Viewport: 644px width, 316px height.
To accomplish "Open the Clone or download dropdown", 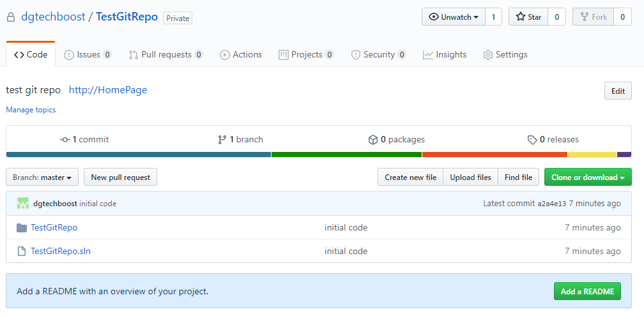I will point(588,177).
